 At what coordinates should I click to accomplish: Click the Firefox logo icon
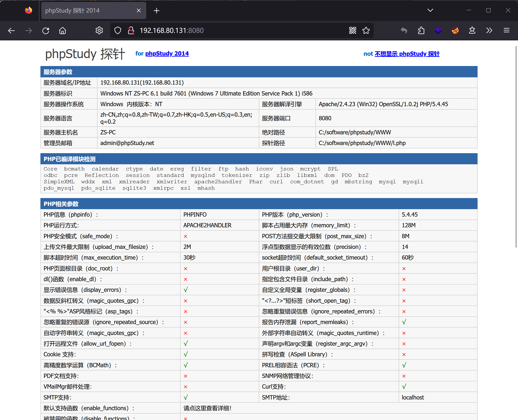coord(29,10)
